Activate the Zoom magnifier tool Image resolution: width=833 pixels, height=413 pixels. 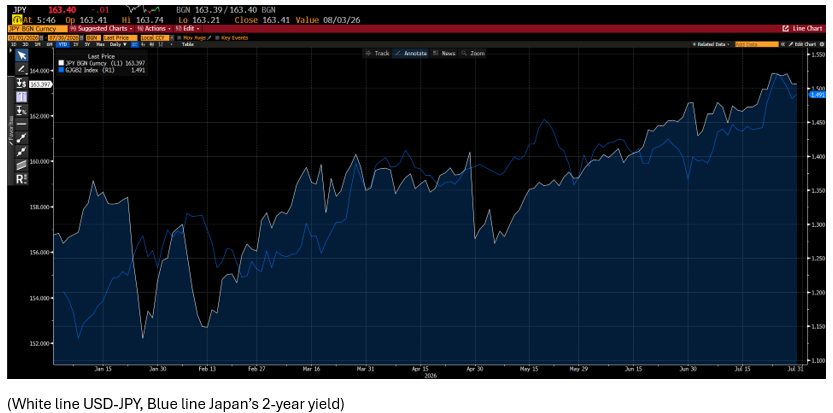pyautogui.click(x=473, y=54)
